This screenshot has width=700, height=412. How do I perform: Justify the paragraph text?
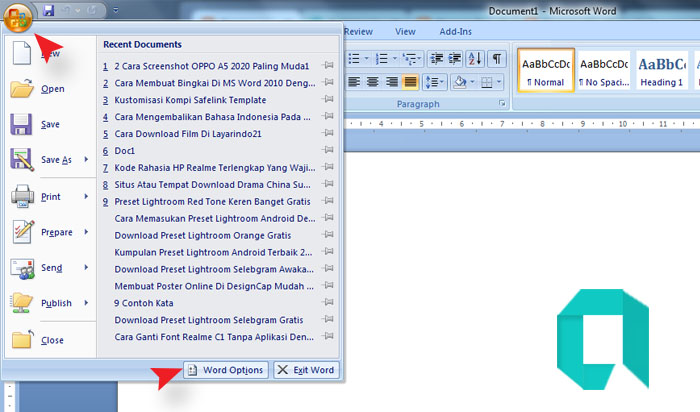(x=410, y=82)
